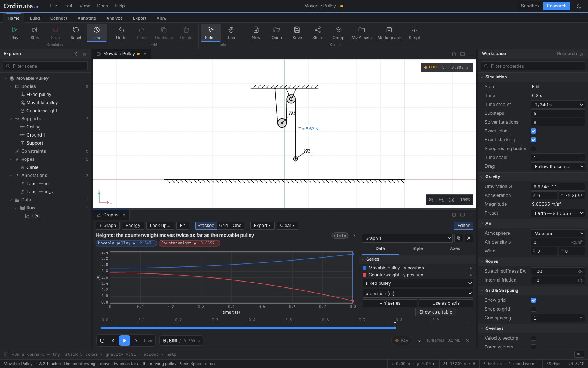588x368 pixels.
Task: Toggle the Time tool in ribbon
Action: point(97,33)
